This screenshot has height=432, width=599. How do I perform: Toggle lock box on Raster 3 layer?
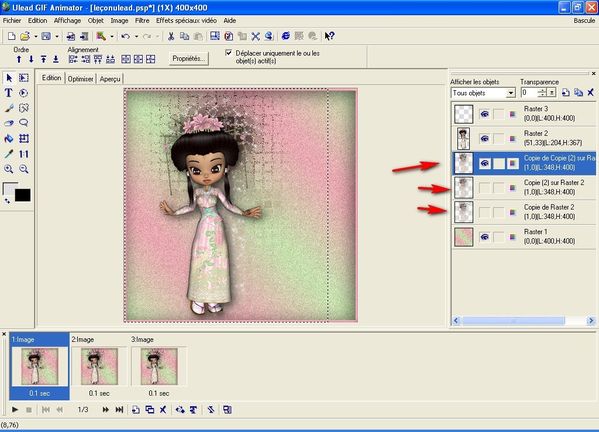click(499, 114)
